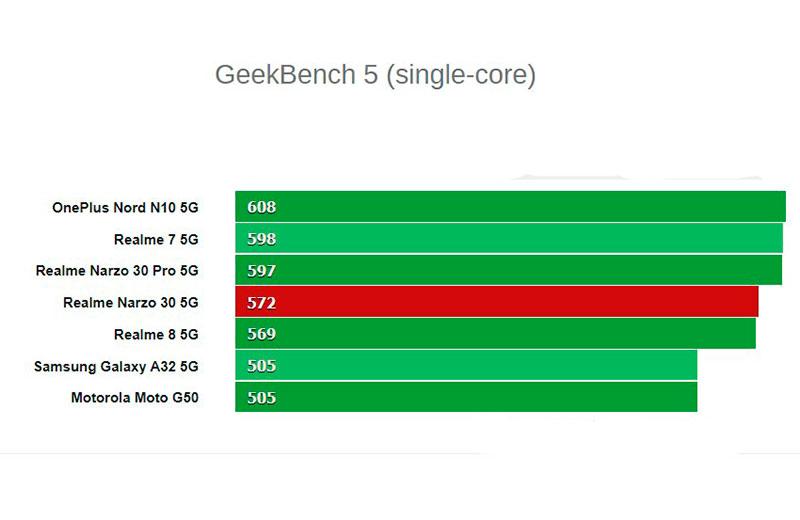The image size is (800, 520).
Task: Click the 572 score on the red bar
Action: tap(262, 303)
